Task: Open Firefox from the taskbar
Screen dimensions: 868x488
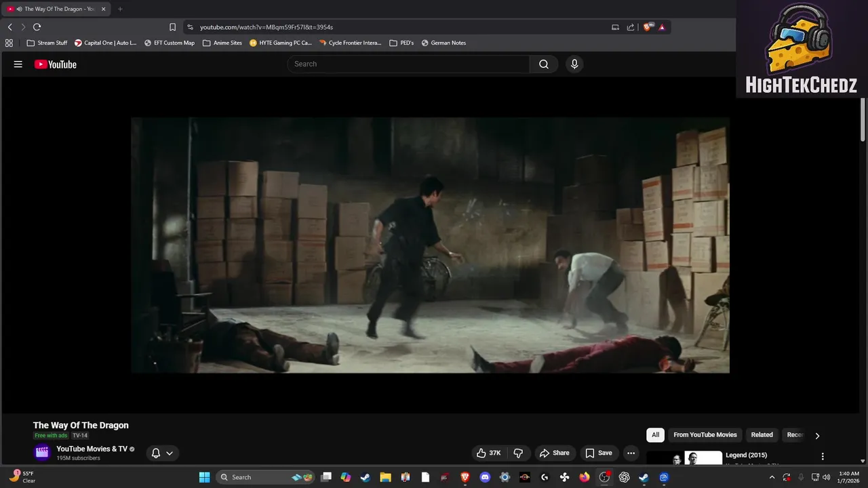Action: pos(585,477)
